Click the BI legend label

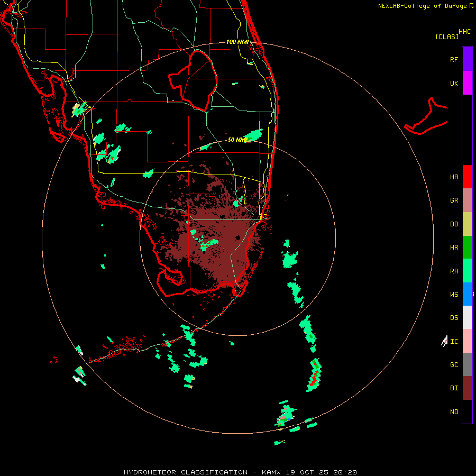[454, 388]
